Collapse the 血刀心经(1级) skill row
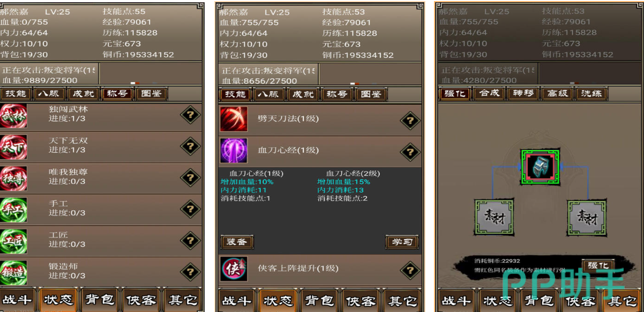The height and width of the screenshot is (312, 644). pyautogui.click(x=320, y=151)
